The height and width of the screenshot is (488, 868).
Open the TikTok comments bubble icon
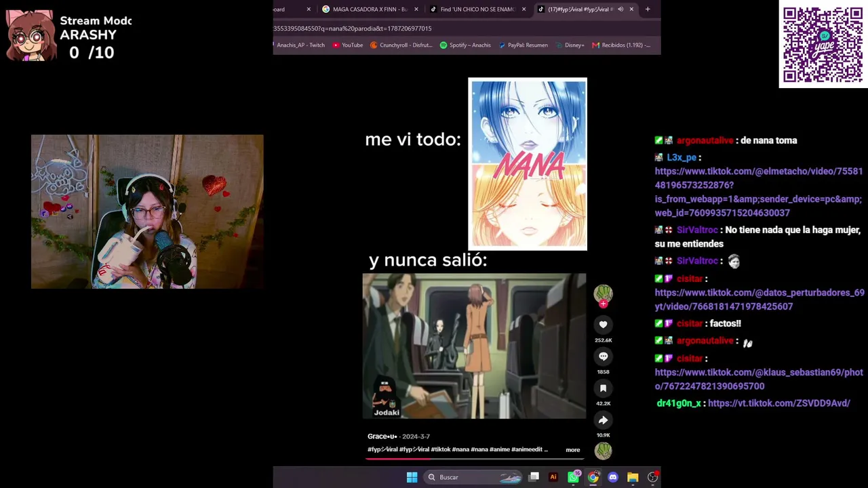603,357
